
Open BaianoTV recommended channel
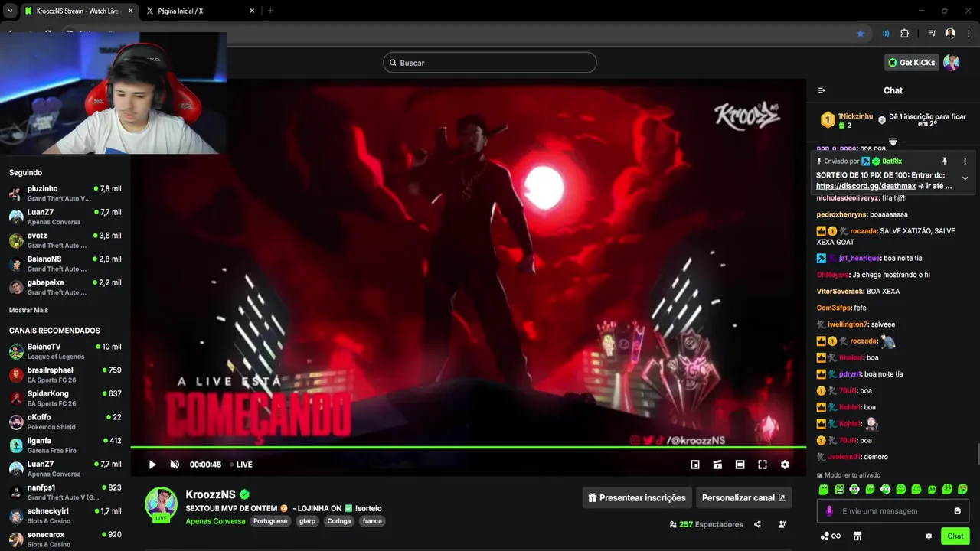click(x=65, y=351)
